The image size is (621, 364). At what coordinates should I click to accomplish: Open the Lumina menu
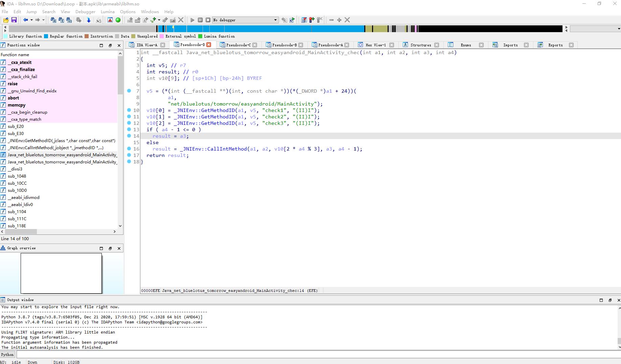108,12
